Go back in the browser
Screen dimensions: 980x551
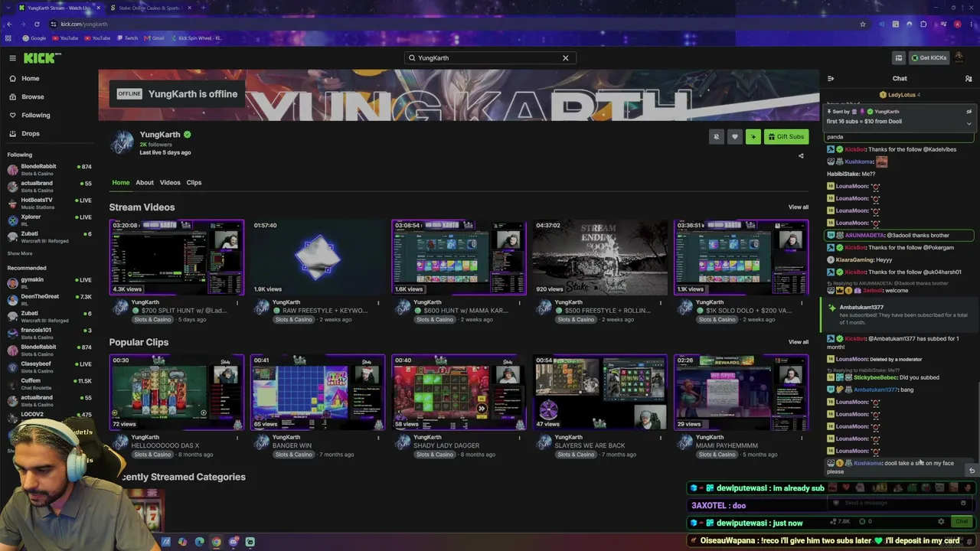pos(9,24)
